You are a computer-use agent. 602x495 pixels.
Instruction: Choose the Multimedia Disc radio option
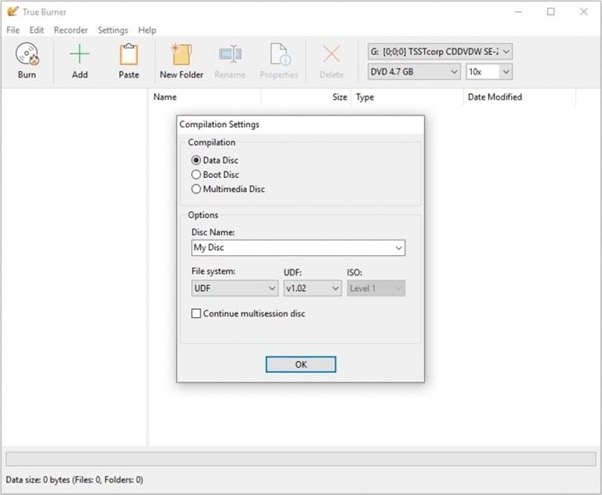pos(196,189)
